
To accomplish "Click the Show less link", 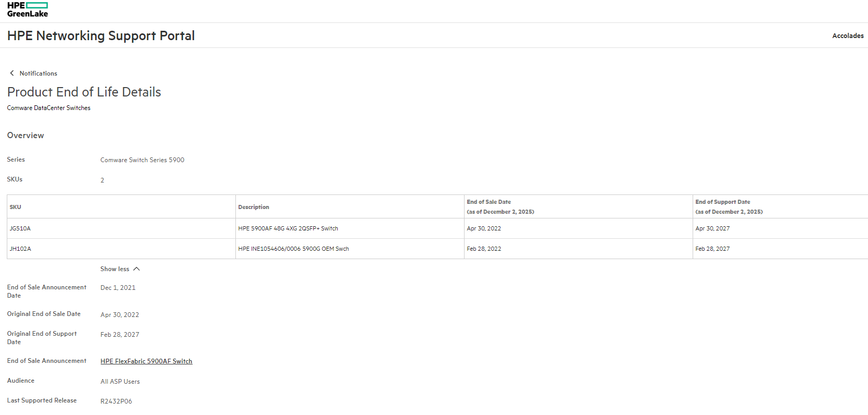I will 115,269.
